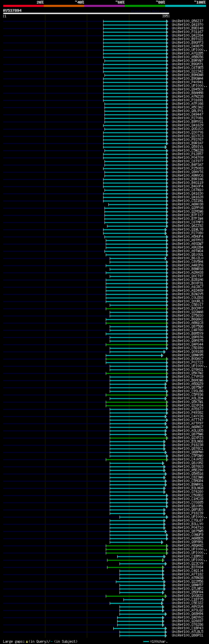Open the UniRef100_B7FIX7 hit link

coord(187,215)
